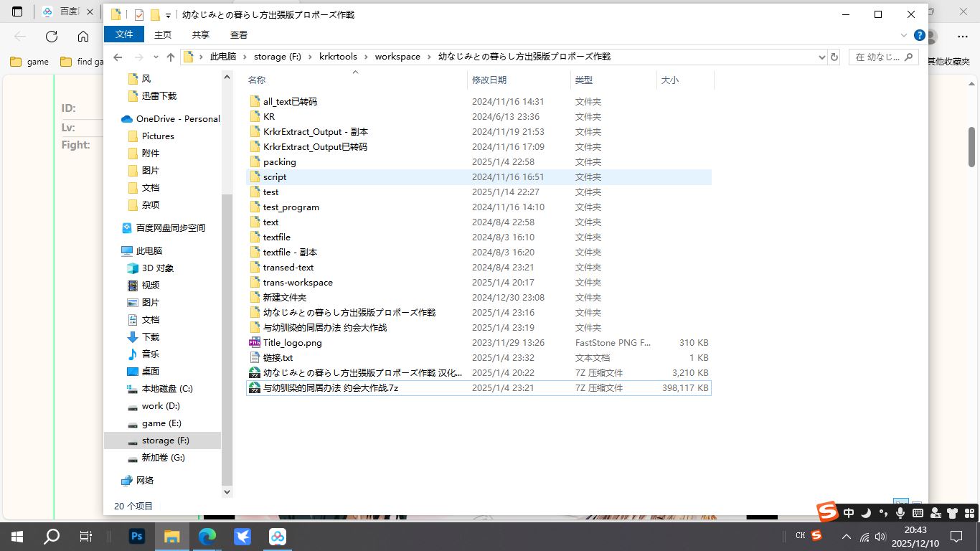Switch to the 查看 (View) ribbon tab
This screenshot has height=551, width=980.
click(239, 34)
